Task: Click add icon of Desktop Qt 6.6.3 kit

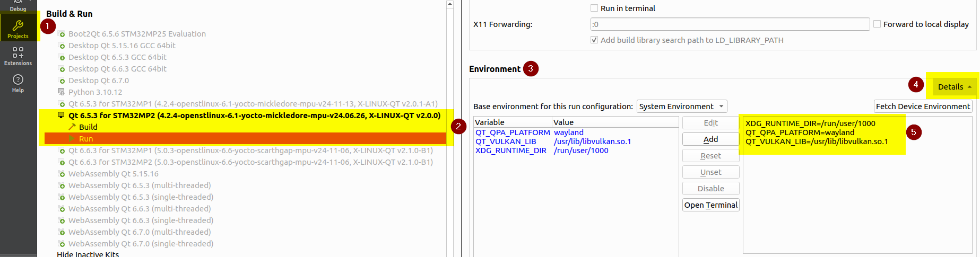Action: (61, 69)
